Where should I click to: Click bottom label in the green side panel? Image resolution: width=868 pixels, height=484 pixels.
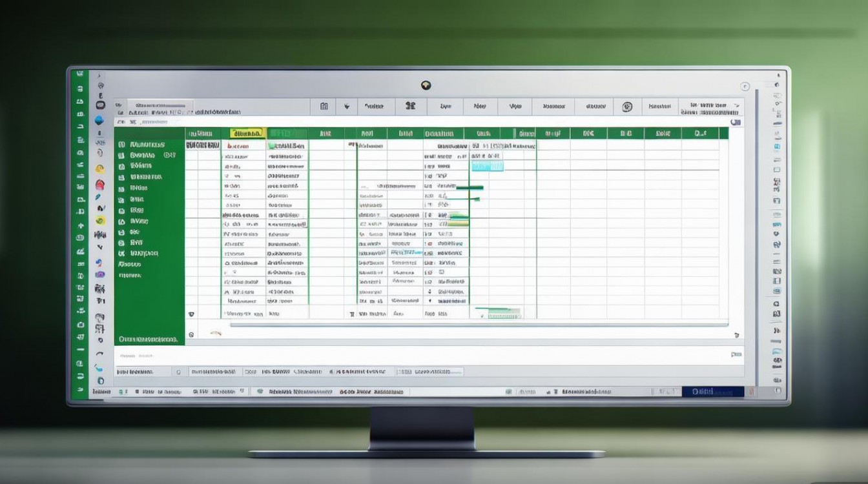pos(148,339)
